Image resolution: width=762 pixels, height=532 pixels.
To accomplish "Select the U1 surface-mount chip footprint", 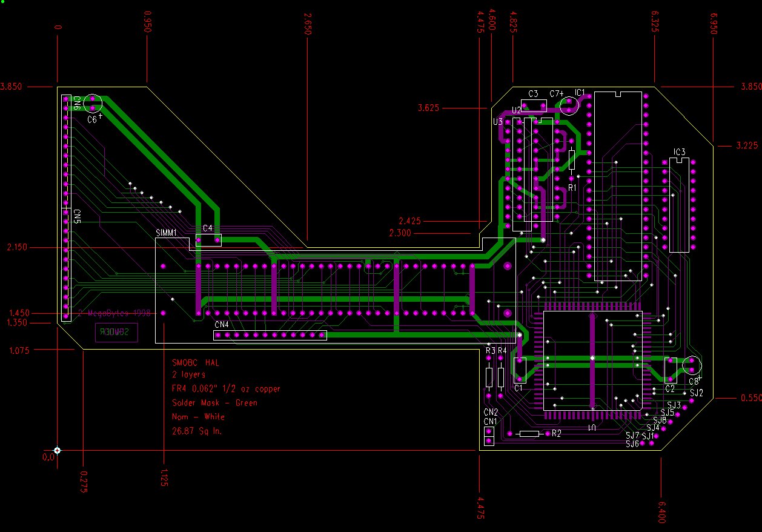I will [594, 361].
